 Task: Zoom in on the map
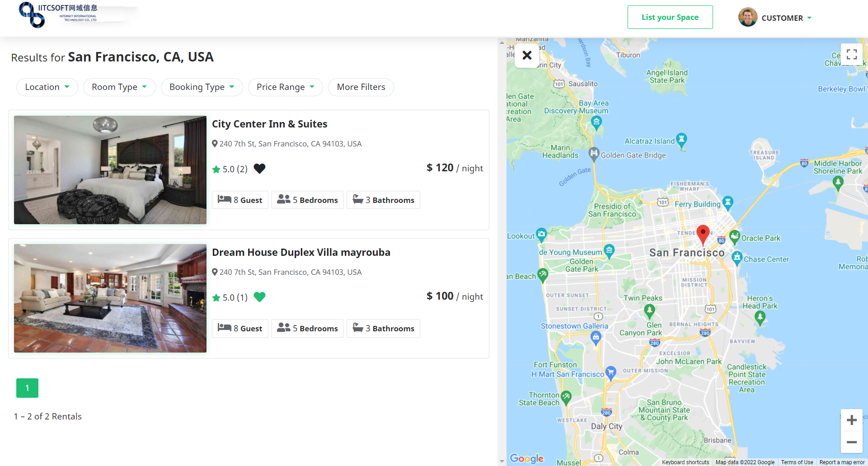pyautogui.click(x=852, y=420)
